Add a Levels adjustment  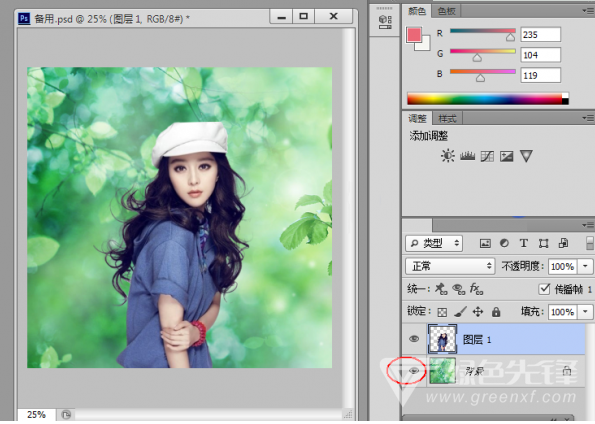click(x=468, y=156)
